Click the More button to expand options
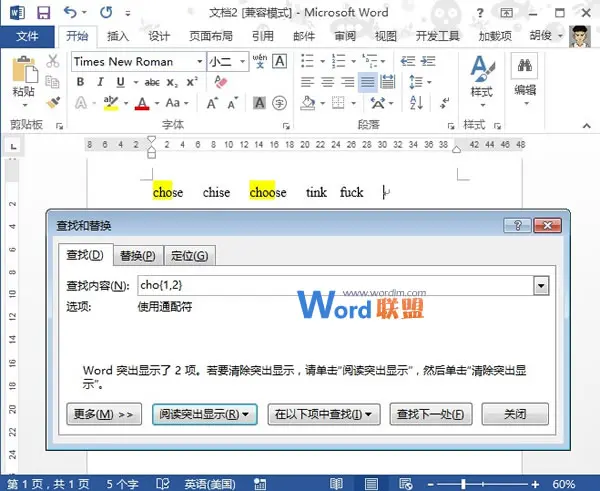This screenshot has height=491, width=600. [x=105, y=413]
